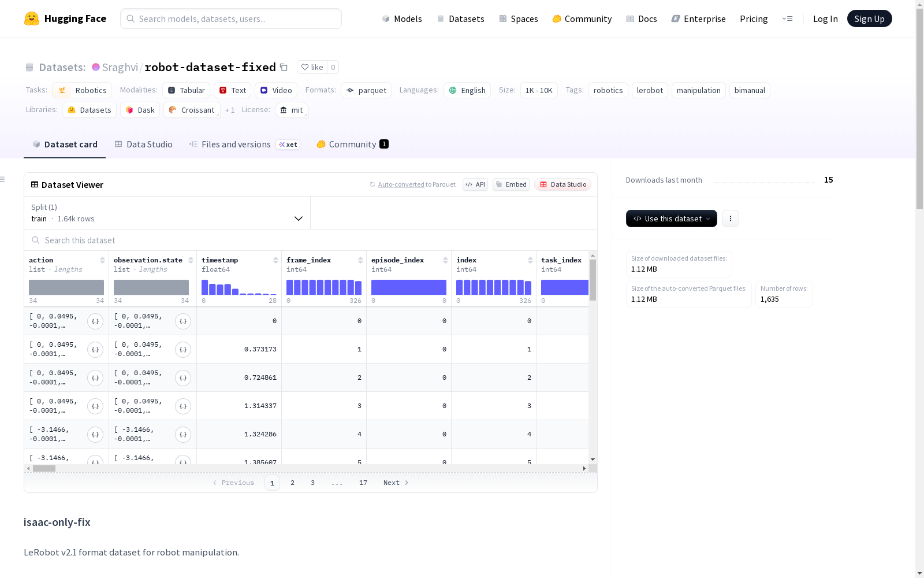
Task: Select the Tabular modality tag
Action: click(186, 90)
